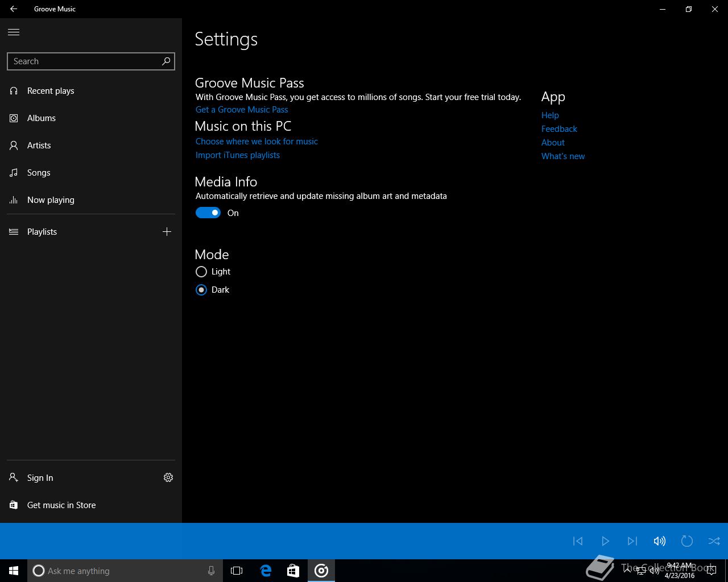Open settings gear icon
This screenshot has width=728, height=582.
pyautogui.click(x=168, y=477)
